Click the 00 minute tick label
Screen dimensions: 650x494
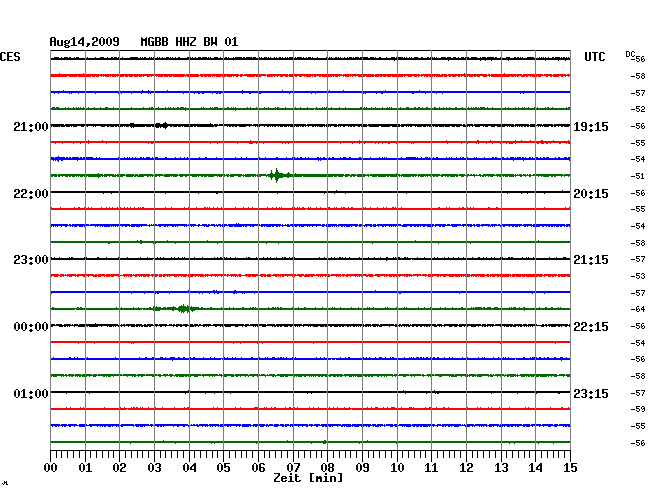(51, 467)
